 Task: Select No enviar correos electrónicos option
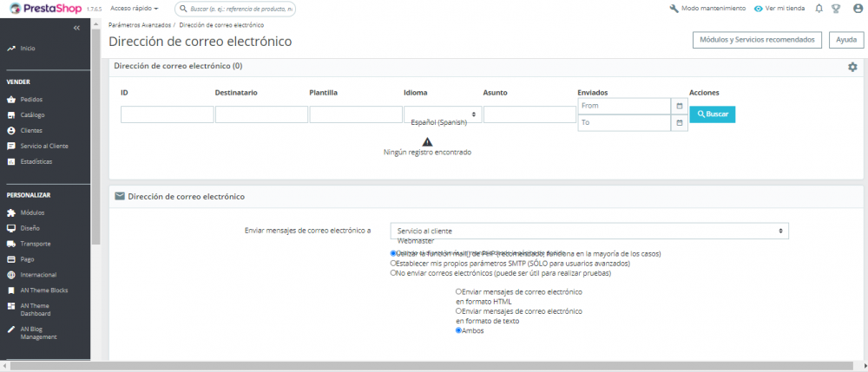coord(393,272)
